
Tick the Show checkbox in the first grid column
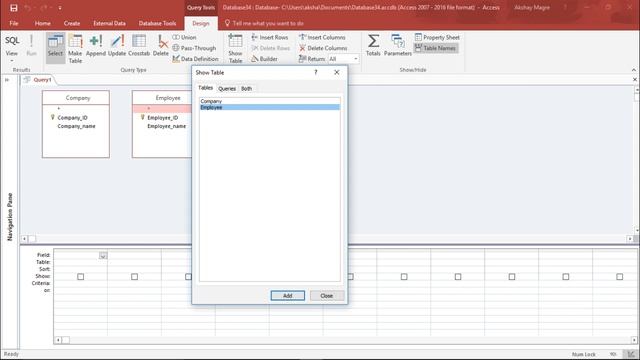(x=80, y=277)
